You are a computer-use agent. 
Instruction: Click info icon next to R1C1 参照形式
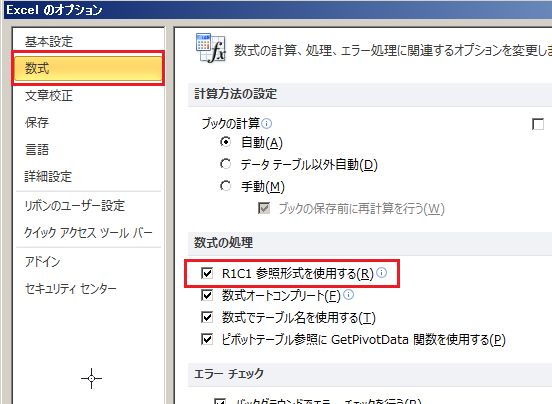pos(381,272)
